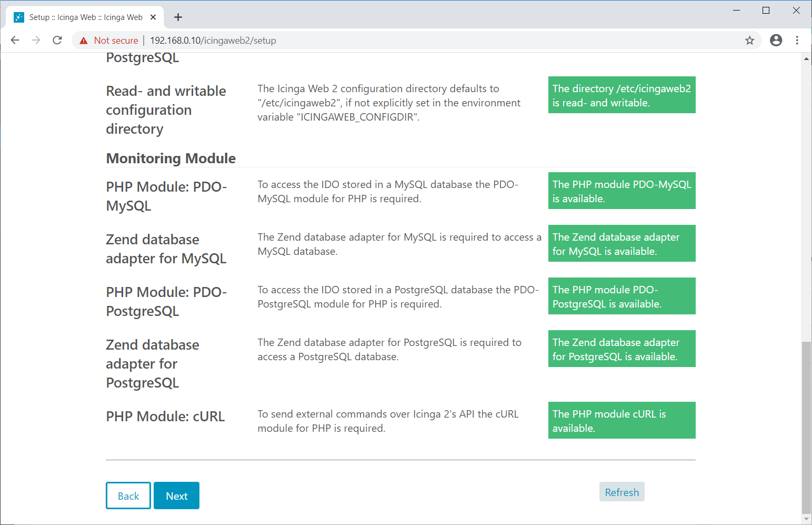Viewport: 812px width, 525px height.
Task: Open the Chrome profile avatar
Action: pos(776,40)
